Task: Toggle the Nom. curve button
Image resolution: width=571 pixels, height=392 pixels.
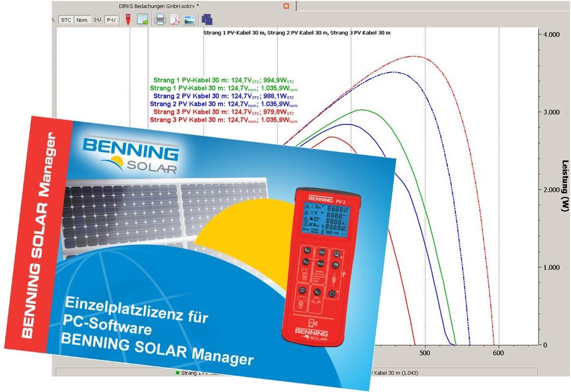Action: point(82,20)
